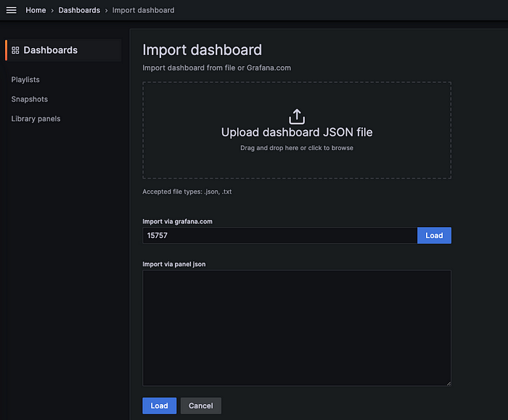Select Dashboards in the sidebar
The height and width of the screenshot is (420, 508).
[x=64, y=50]
